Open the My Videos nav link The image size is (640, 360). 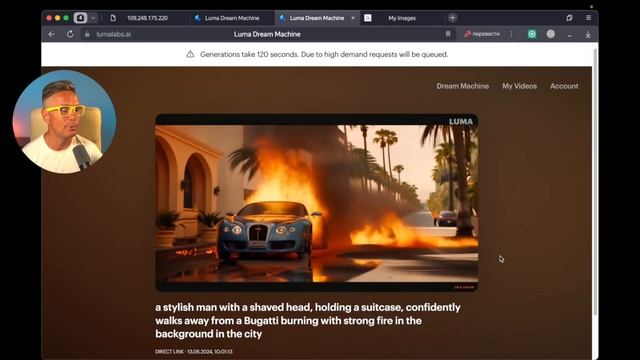tap(519, 86)
